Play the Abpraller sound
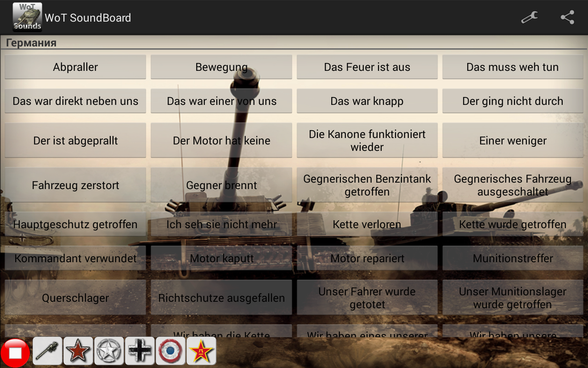This screenshot has width=588, height=368. (75, 67)
